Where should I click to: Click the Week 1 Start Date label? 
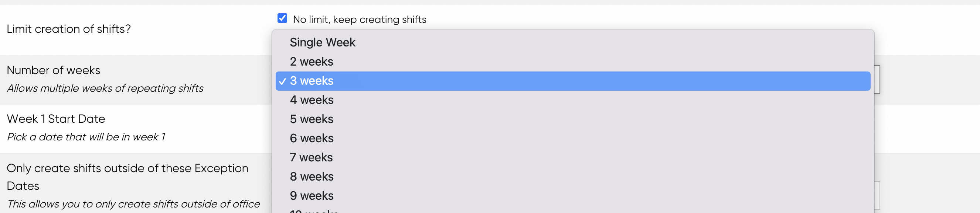(x=56, y=119)
